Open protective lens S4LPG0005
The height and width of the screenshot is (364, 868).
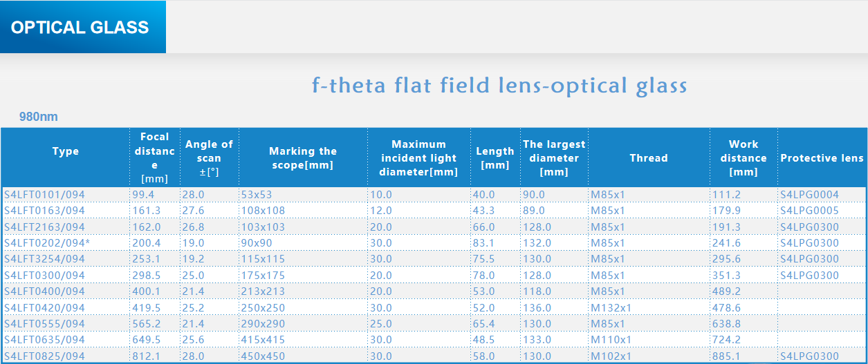point(809,211)
